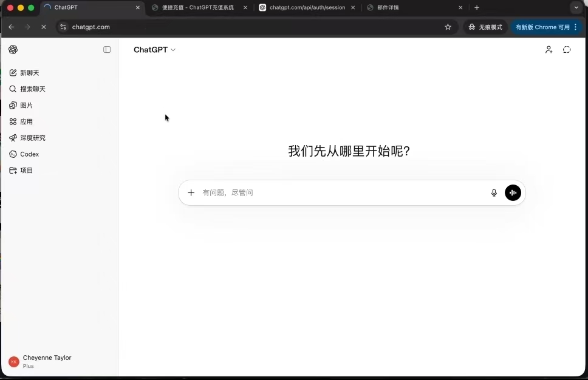
Task: Open the ChatGPT model dropdown
Action: click(x=154, y=50)
